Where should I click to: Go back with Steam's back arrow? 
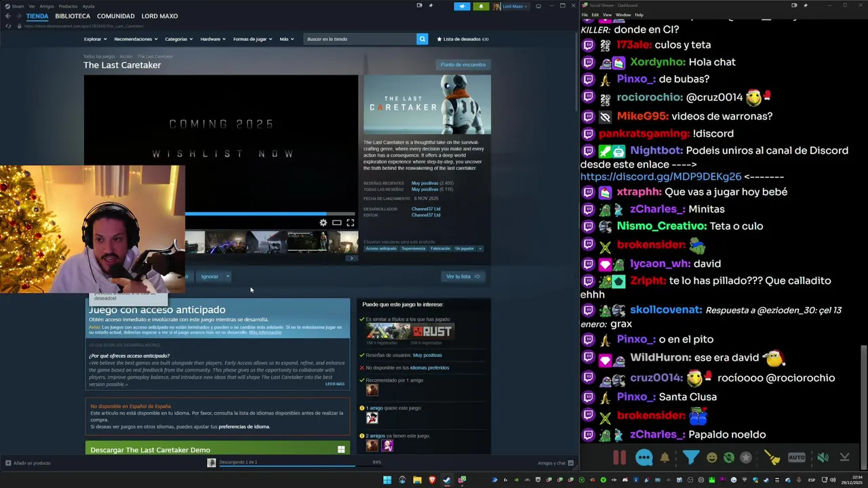pos(7,16)
